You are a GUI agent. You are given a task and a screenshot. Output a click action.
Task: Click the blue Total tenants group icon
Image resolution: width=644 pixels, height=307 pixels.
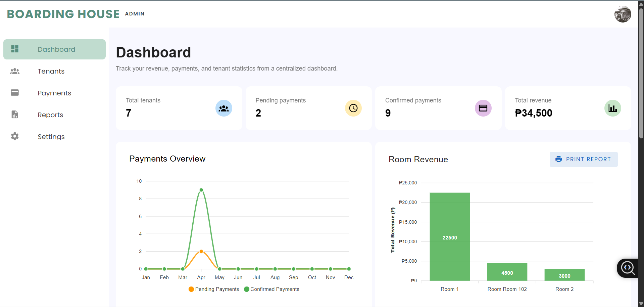(x=224, y=108)
